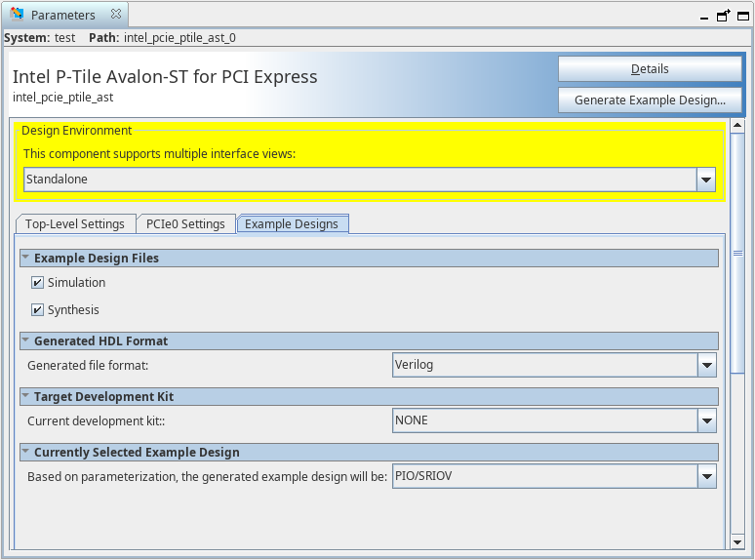This screenshot has height=560, width=755.
Task: Click the path text intel_pcie_ptile_ast_0
Action: point(179,37)
